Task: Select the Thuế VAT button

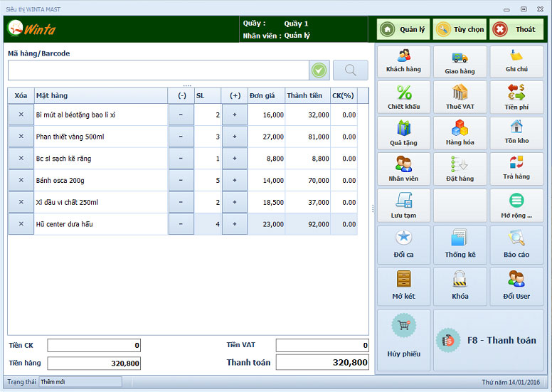Action: (460, 97)
